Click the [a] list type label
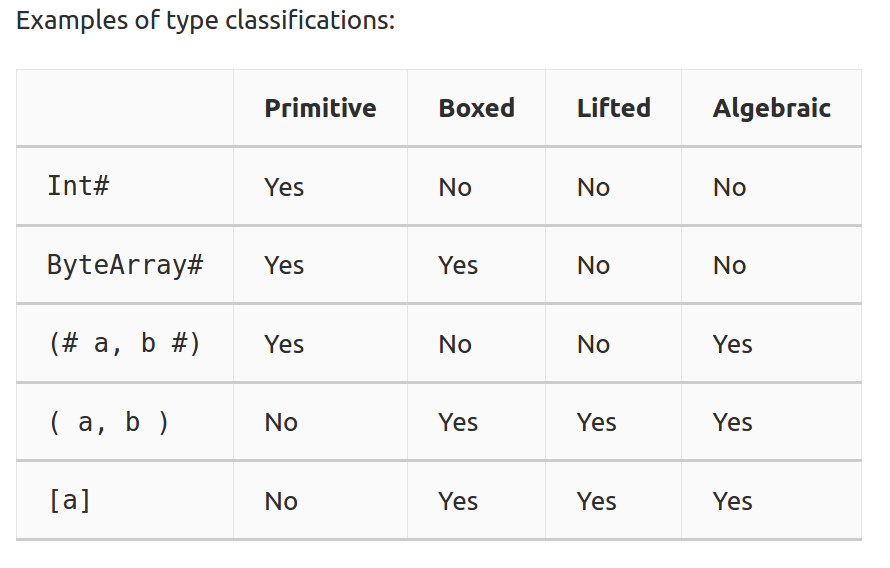Screen dimensions: 890x568 click(x=70, y=501)
